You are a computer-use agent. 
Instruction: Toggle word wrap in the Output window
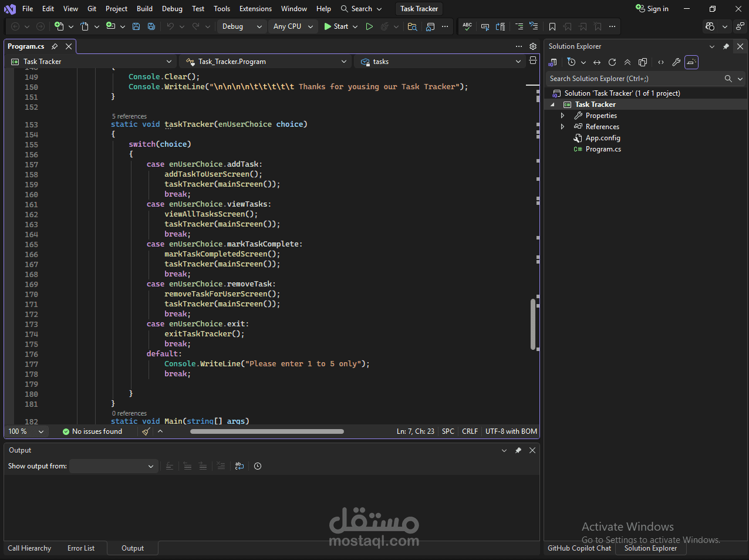point(239,466)
